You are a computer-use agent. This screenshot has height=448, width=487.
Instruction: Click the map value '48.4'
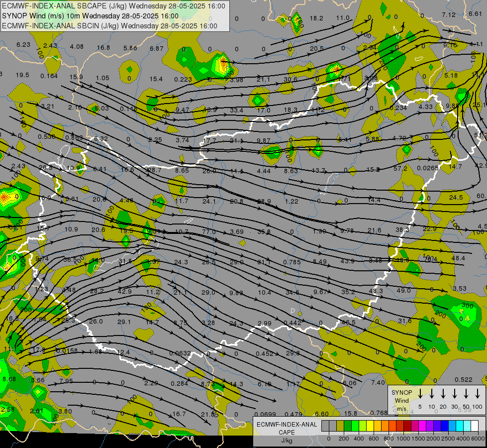click(458, 258)
